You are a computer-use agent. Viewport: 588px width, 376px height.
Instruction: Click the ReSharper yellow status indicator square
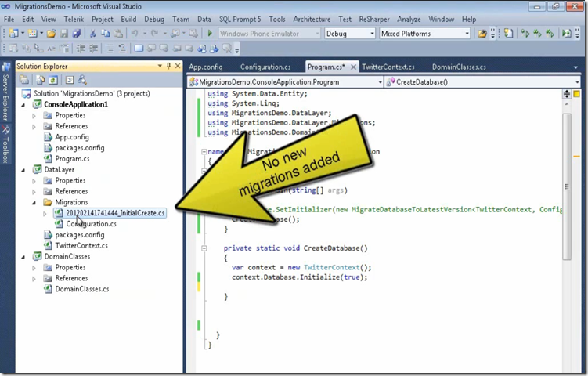[577, 94]
